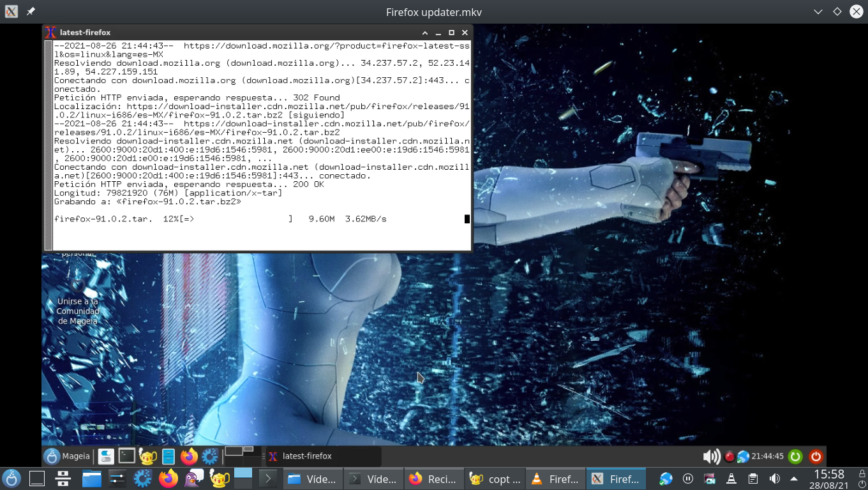Toggle the pin icon in the player title bar
Viewport: 868px width, 490px height.
coord(30,12)
